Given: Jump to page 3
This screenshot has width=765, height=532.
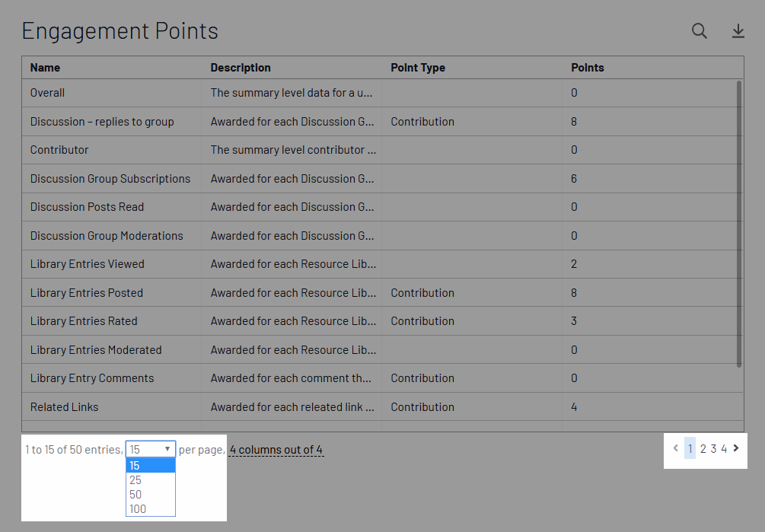Looking at the screenshot, I should tap(713, 448).
